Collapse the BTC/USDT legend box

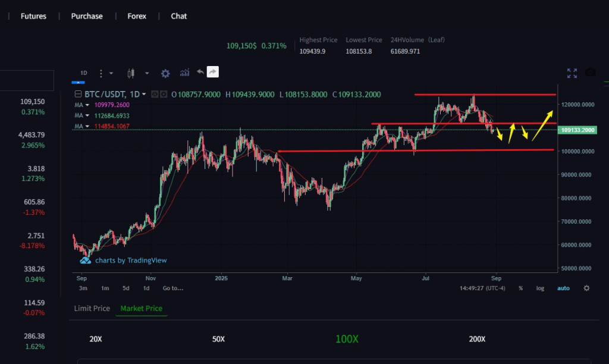(x=78, y=95)
